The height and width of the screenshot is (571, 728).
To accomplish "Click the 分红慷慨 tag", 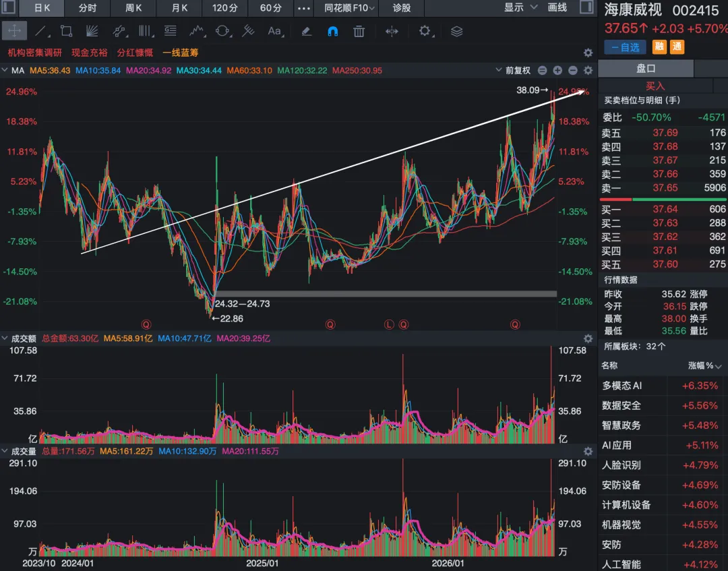I will click(135, 53).
